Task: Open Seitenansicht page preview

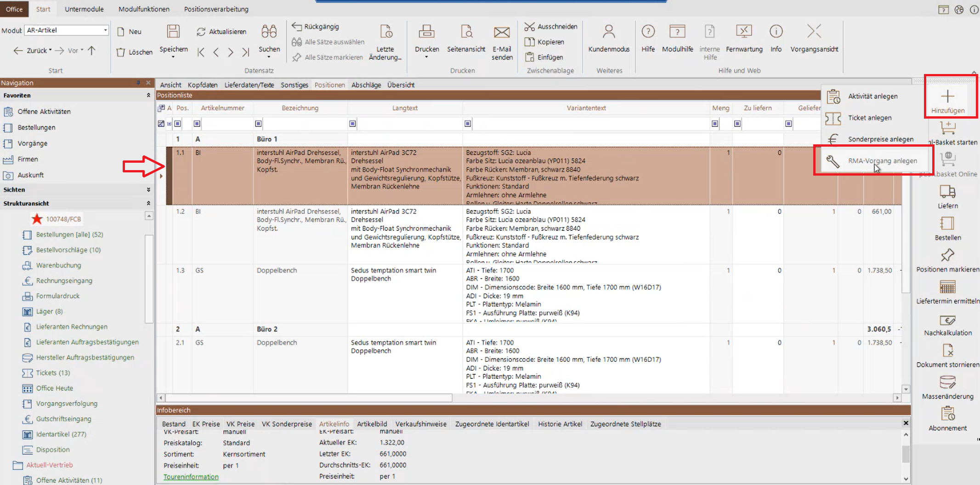Action: pos(466,32)
